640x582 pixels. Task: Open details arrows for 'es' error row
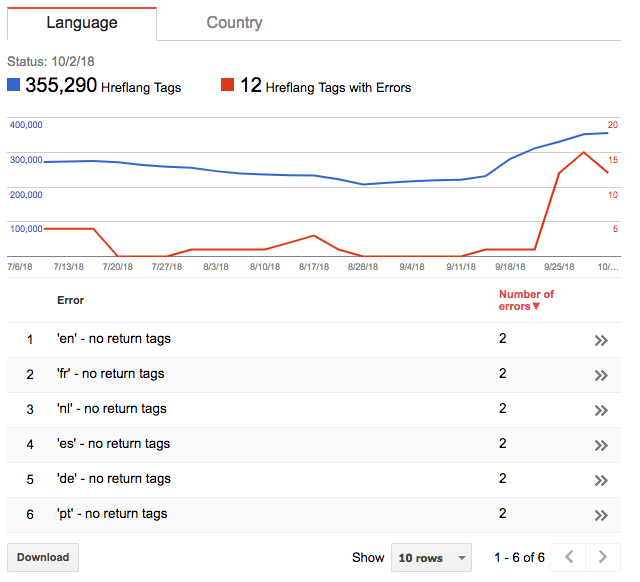click(601, 445)
